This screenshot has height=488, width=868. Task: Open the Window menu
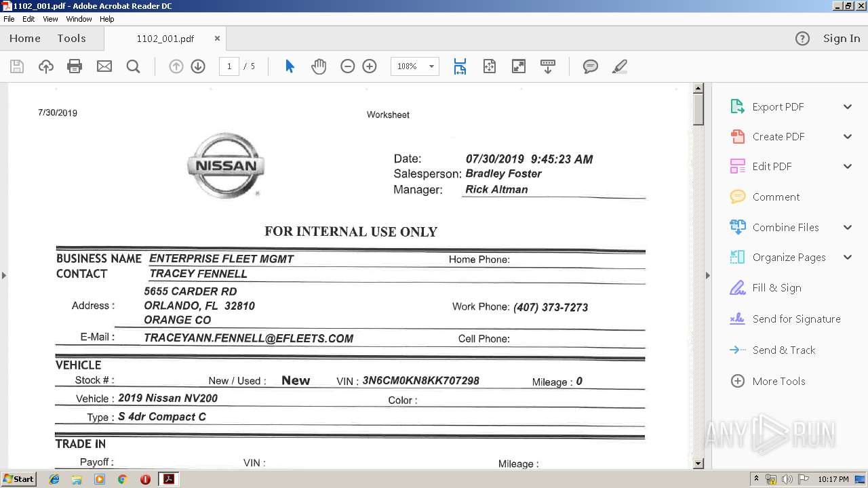(x=79, y=19)
